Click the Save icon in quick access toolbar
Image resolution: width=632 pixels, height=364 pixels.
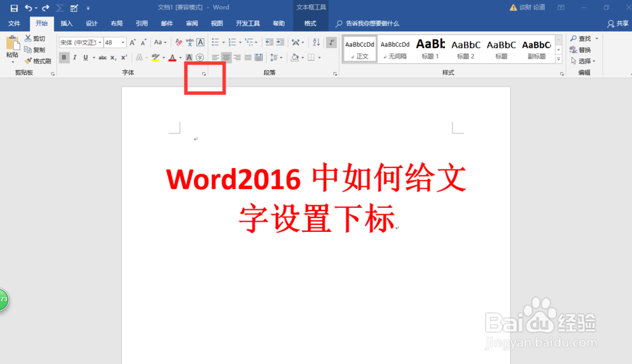coord(14,8)
